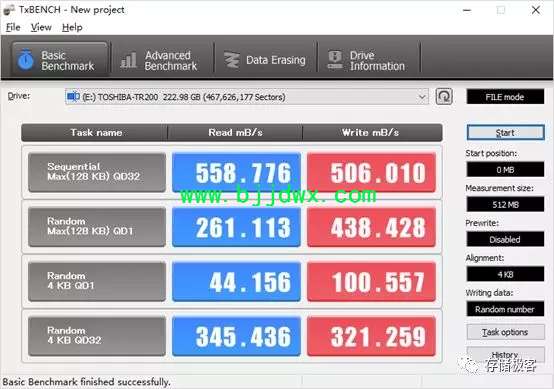Expand the Drive selection dropdown arrow
Viewport: 554px width, 389px height.
(x=422, y=97)
